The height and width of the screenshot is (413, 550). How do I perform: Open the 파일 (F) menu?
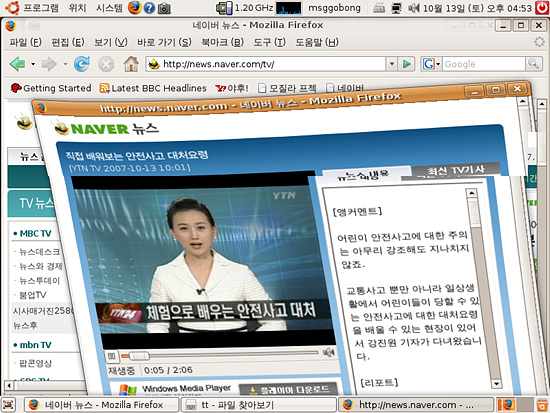point(25,42)
